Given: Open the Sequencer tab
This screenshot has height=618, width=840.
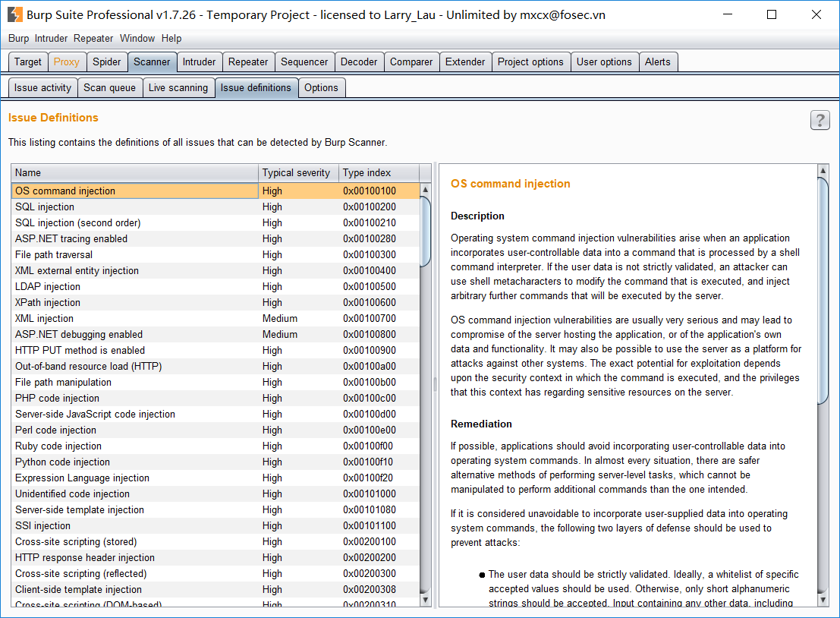Looking at the screenshot, I should click(x=304, y=61).
